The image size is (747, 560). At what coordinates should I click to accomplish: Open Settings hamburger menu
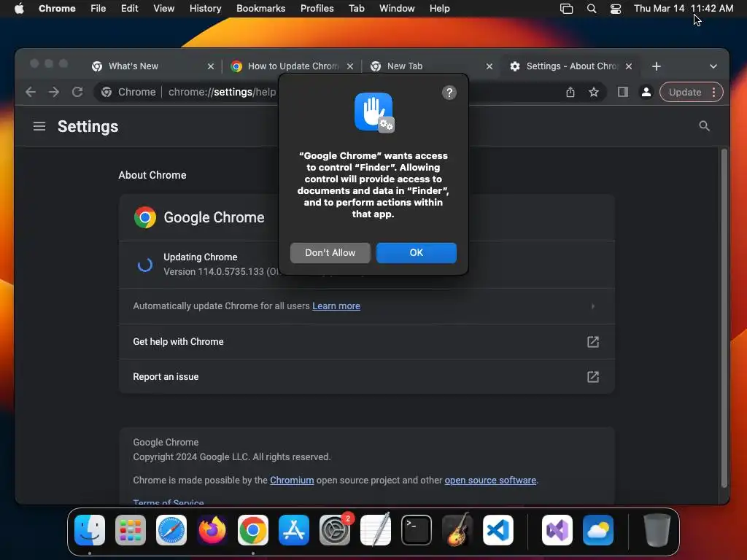[x=39, y=126]
